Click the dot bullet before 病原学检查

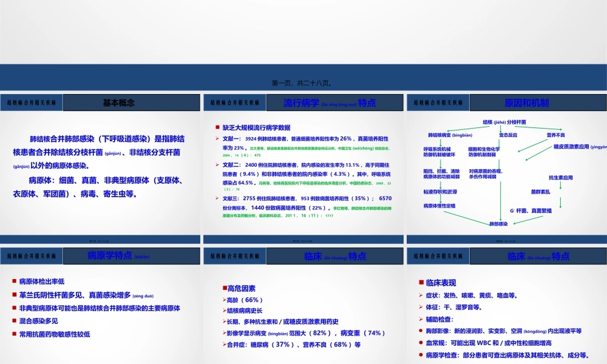(421, 354)
